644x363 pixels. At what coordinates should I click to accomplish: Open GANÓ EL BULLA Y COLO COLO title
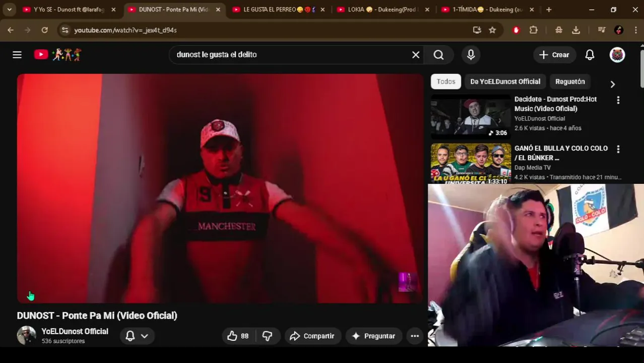coord(561,153)
